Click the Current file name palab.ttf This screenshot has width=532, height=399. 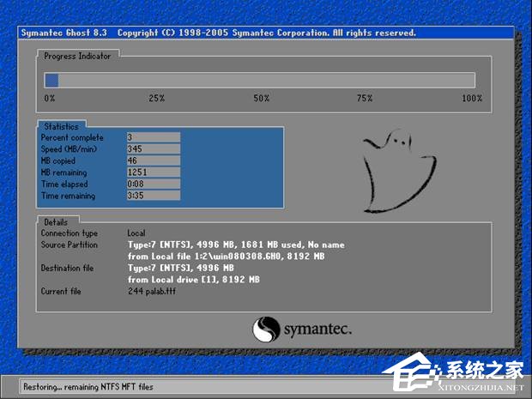[154, 291]
